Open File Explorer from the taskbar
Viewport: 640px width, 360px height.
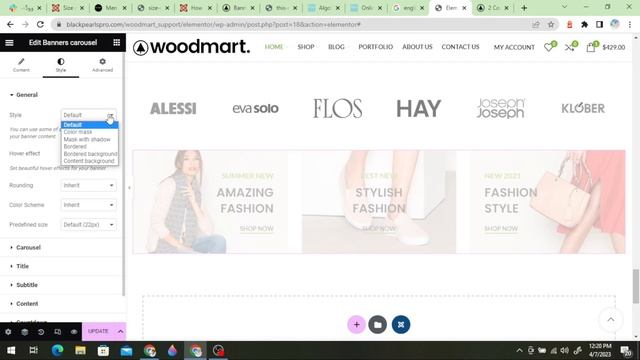pos(80,351)
